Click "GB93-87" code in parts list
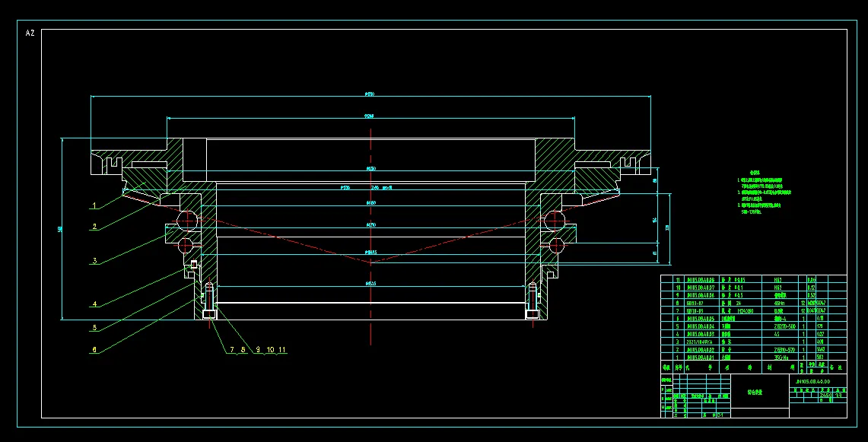 [695, 303]
